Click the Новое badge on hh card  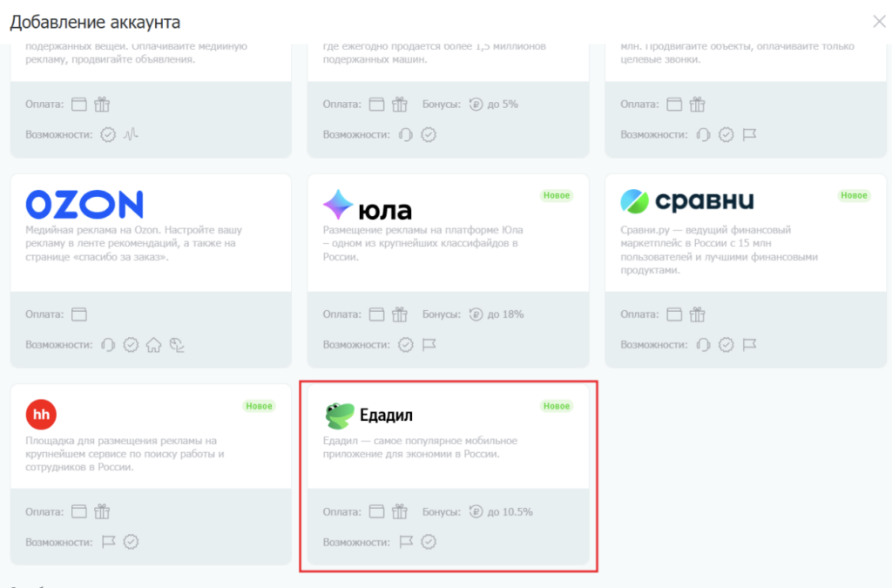pyautogui.click(x=259, y=406)
